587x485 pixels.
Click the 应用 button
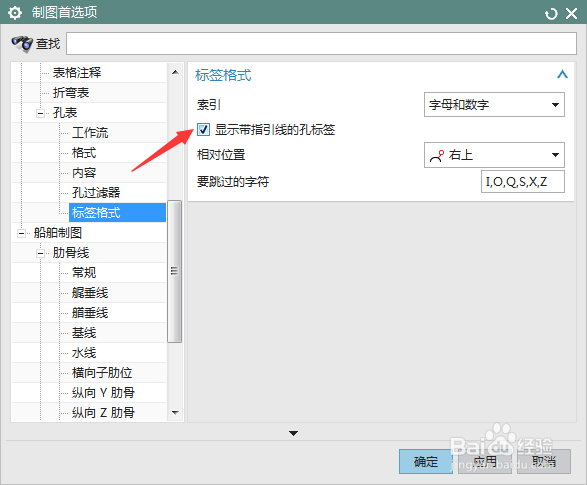click(x=485, y=461)
